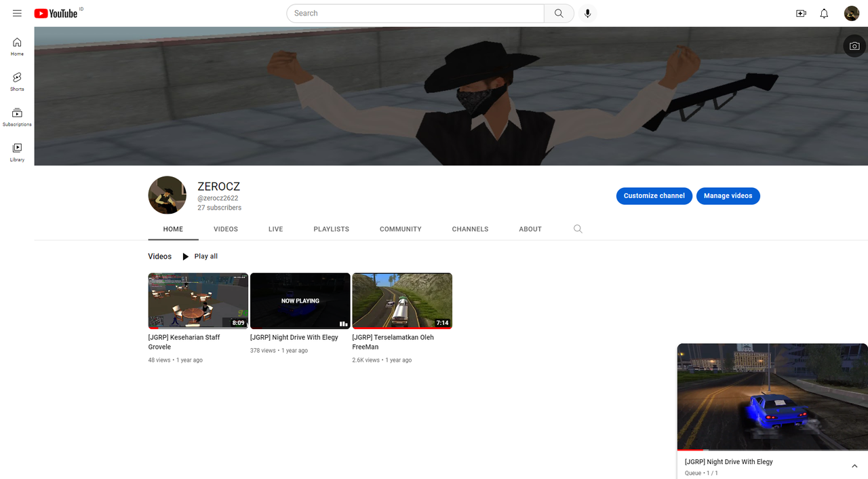Click the banner camera edit icon

[x=854, y=46]
